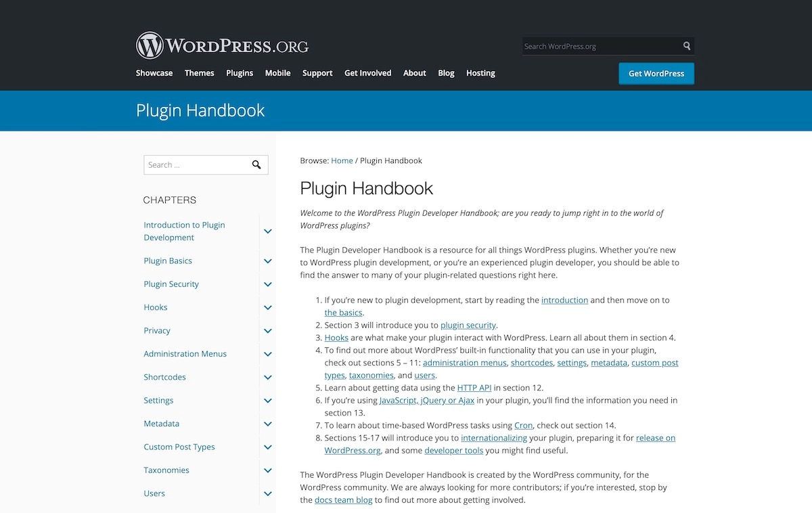Follow the shortcodes link in article
The width and height of the screenshot is (812, 513).
532,363
